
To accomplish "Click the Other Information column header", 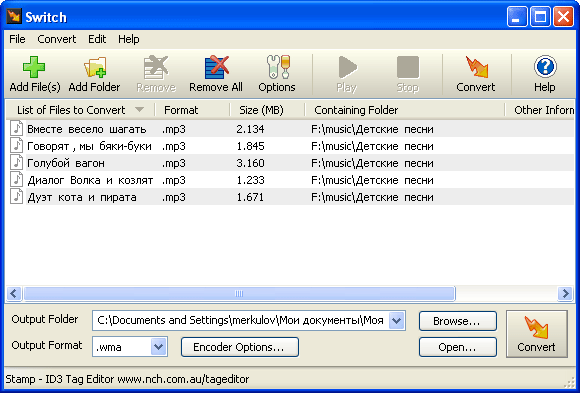I will click(x=540, y=110).
